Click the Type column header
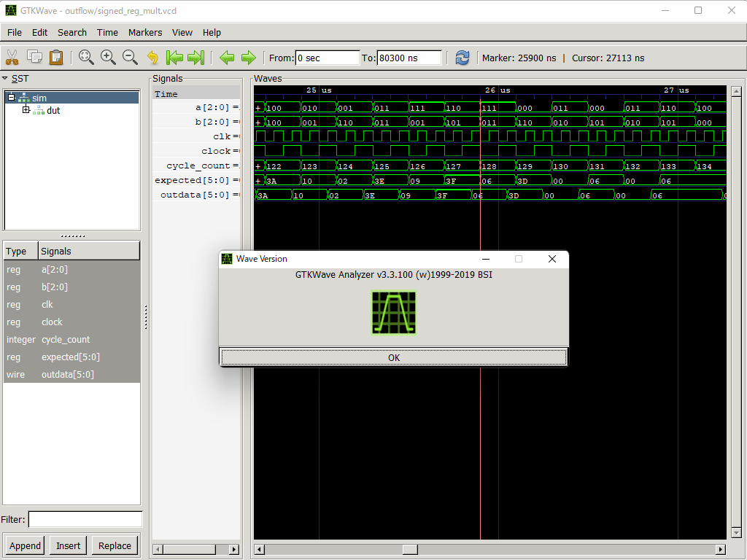The height and width of the screenshot is (560, 747). (21, 251)
